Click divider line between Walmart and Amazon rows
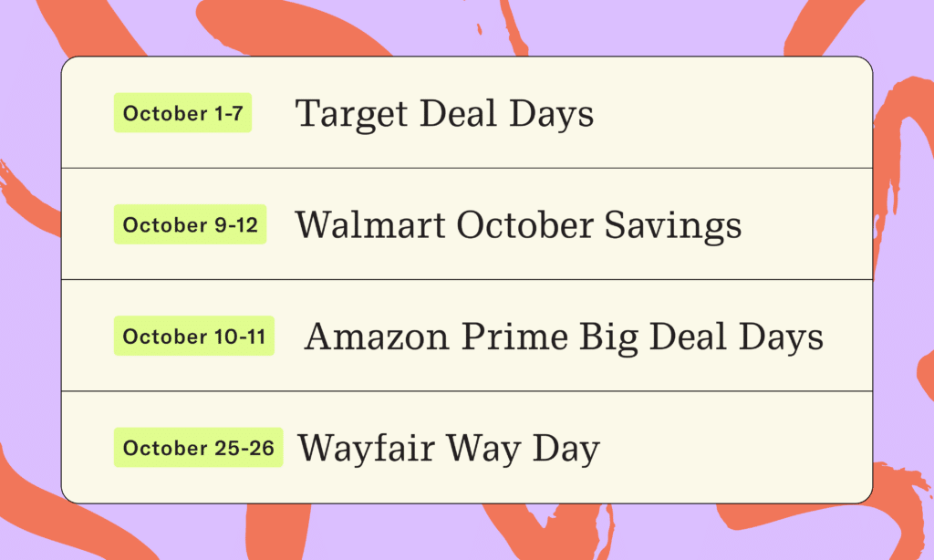Image resolution: width=934 pixels, height=560 pixels. pos(467,279)
